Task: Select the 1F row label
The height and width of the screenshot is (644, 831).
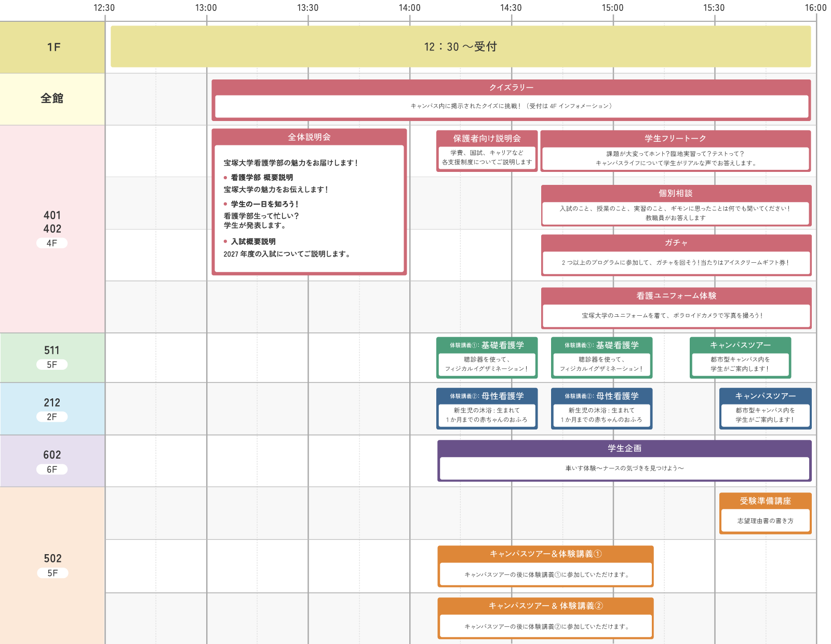Action: click(53, 47)
